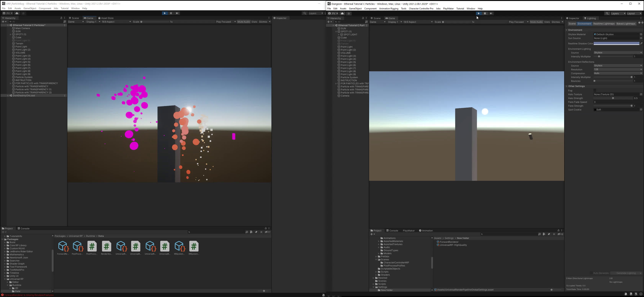Open GameObject menu in left window

pyautogui.click(x=30, y=8)
